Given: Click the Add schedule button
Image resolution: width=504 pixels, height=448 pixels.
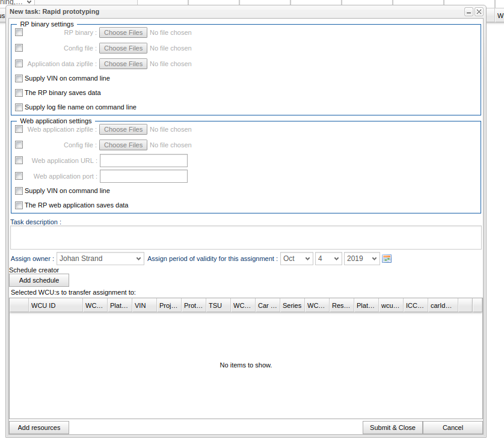Looking at the screenshot, I should pos(39,280).
